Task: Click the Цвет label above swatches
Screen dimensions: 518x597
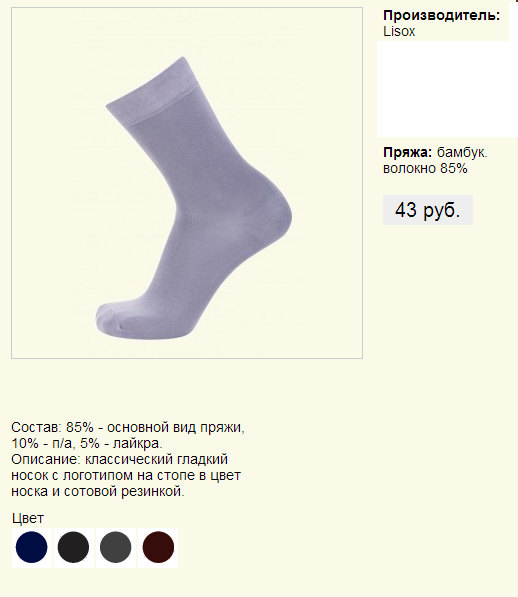Action: [28, 518]
